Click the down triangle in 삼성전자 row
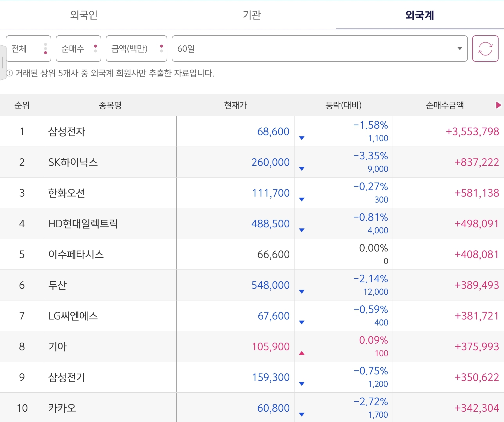This screenshot has height=422, width=504. (302, 138)
